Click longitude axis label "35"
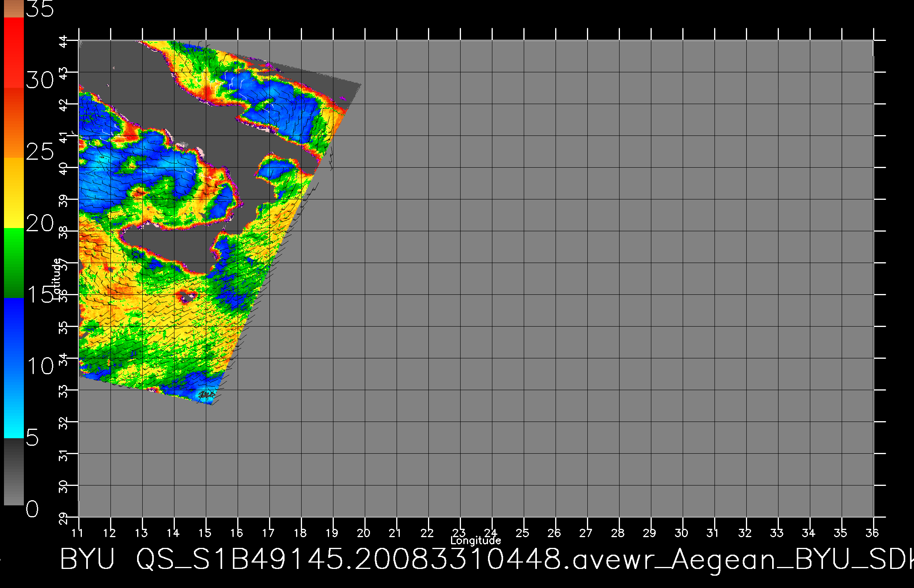 point(840,533)
